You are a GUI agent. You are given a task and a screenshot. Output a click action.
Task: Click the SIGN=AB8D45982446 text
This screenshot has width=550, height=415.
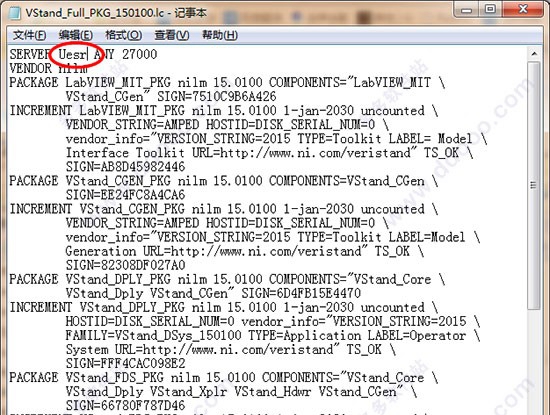click(126, 167)
